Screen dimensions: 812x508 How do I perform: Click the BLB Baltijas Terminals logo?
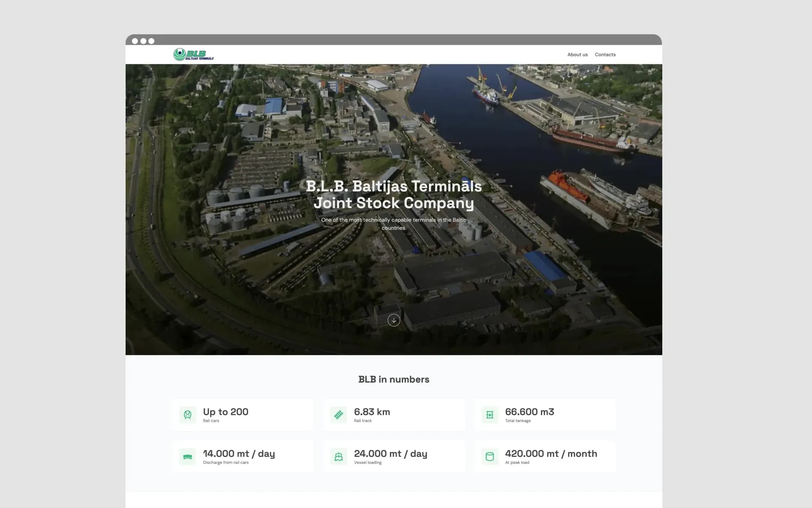coord(194,54)
